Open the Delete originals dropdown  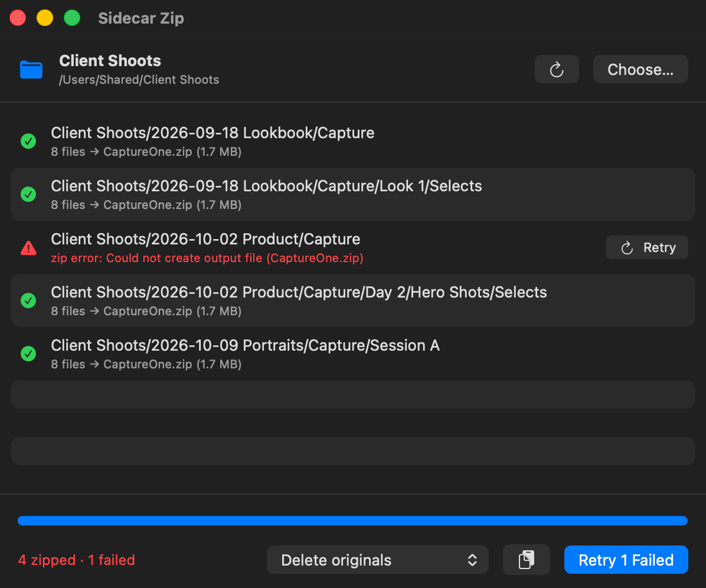point(377,560)
